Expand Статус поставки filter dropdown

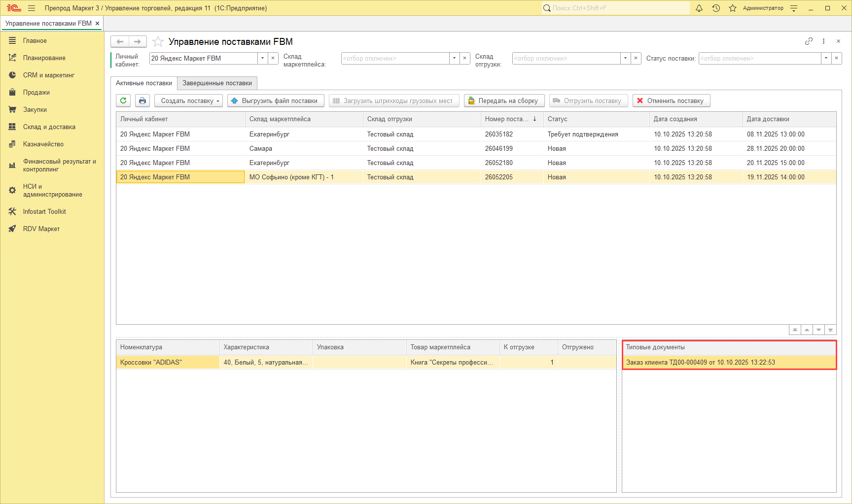826,58
